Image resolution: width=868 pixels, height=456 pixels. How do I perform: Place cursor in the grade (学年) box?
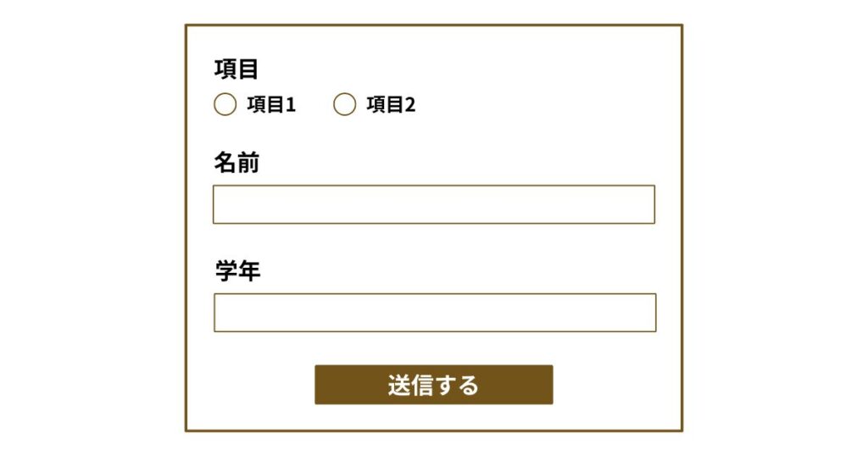click(x=434, y=313)
